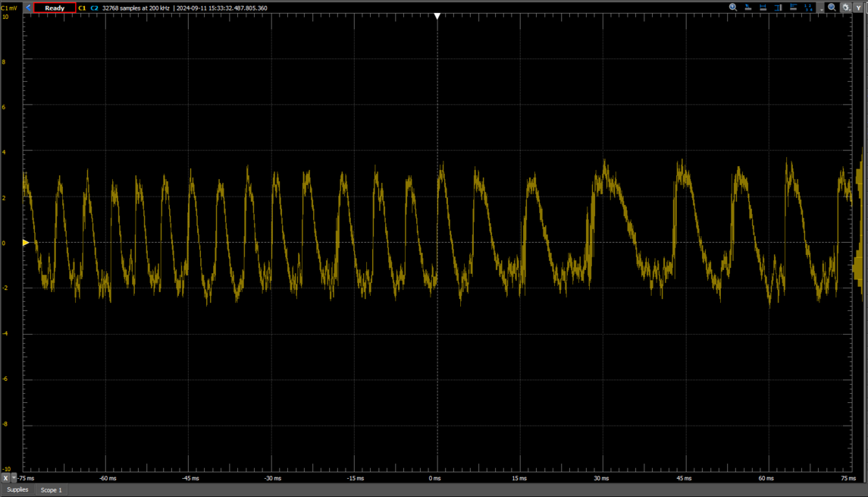
Task: Toggle the C1 channel label
Action: tap(82, 8)
